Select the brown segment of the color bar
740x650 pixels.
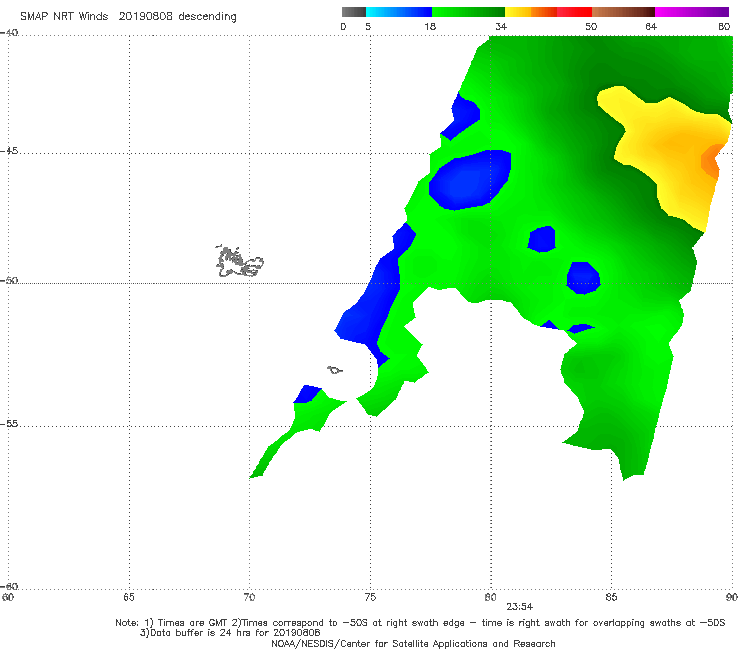(623, 12)
